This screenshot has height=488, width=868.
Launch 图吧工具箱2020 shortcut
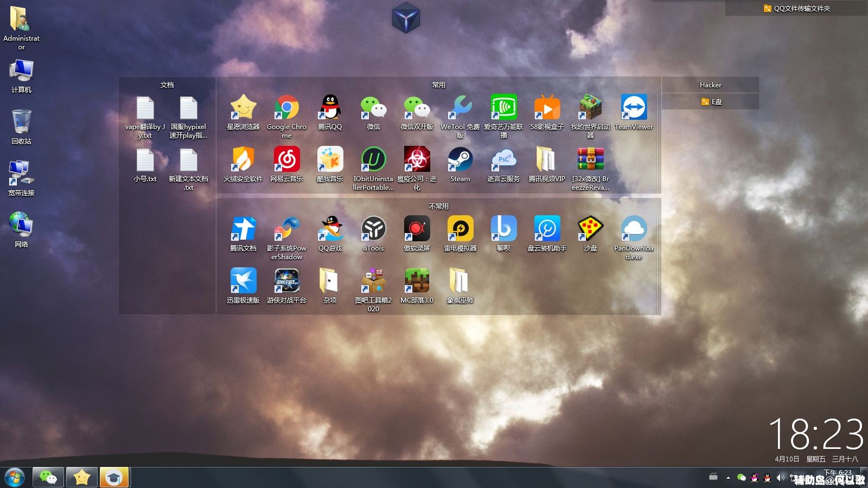click(x=373, y=290)
